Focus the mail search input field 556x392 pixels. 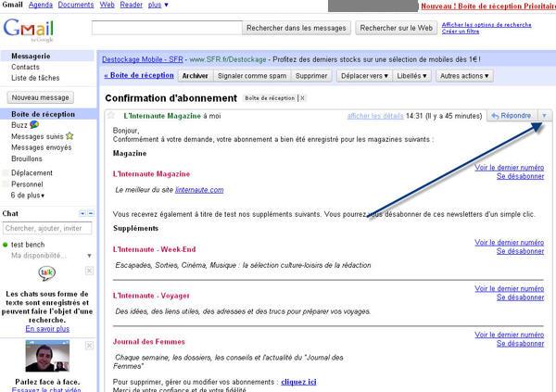click(167, 28)
